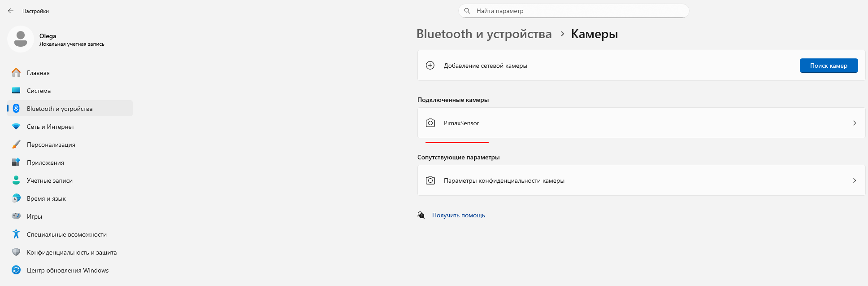Click the Персонализация paintbrush icon
Image resolution: width=868 pixels, height=286 pixels.
coord(16,145)
